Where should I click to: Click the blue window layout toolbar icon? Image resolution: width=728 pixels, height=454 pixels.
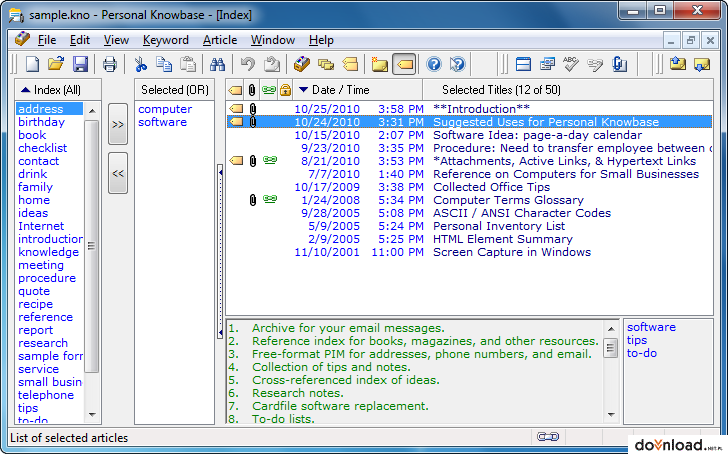tap(523, 64)
